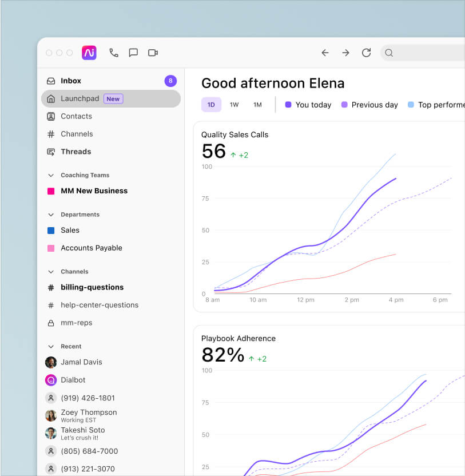Screen dimensions: 465x476
Task: View the Threads section
Action: [75, 152]
